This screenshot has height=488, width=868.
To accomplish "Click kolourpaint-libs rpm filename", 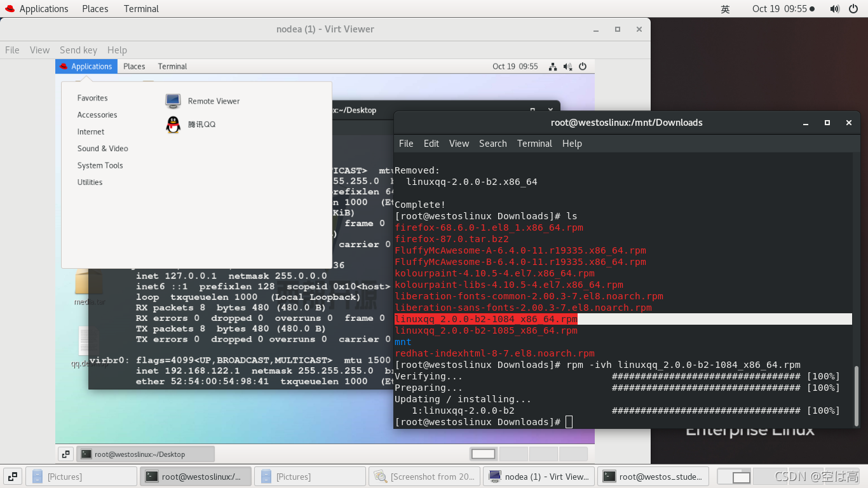I will pyautogui.click(x=509, y=285).
